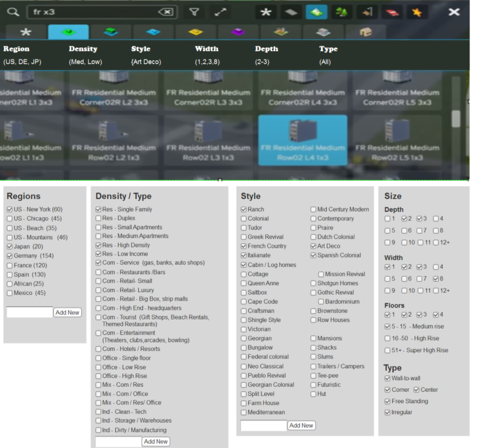This screenshot has width=493, height=448.
Task: Click the asset list scrollbar handle
Action: pos(456,119)
